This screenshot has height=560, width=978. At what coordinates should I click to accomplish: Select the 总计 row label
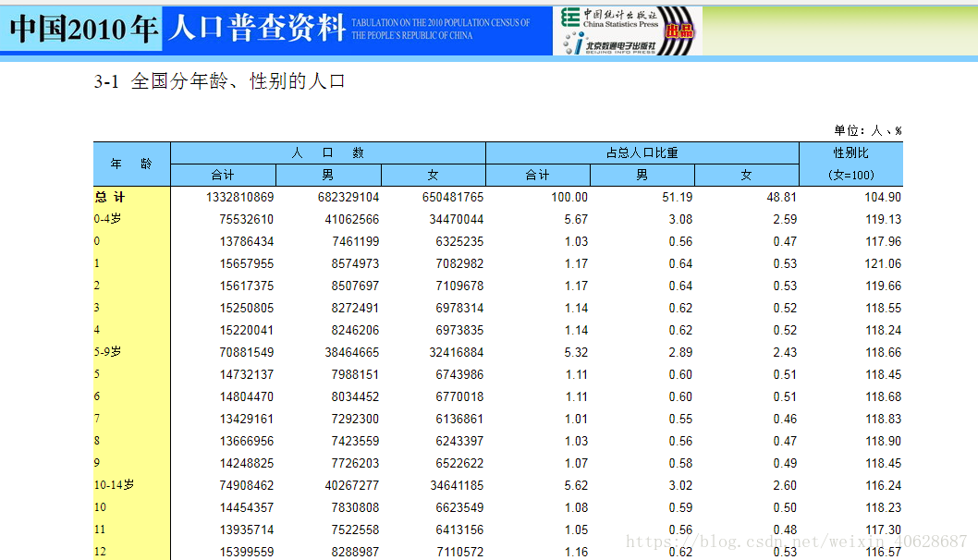coord(110,197)
